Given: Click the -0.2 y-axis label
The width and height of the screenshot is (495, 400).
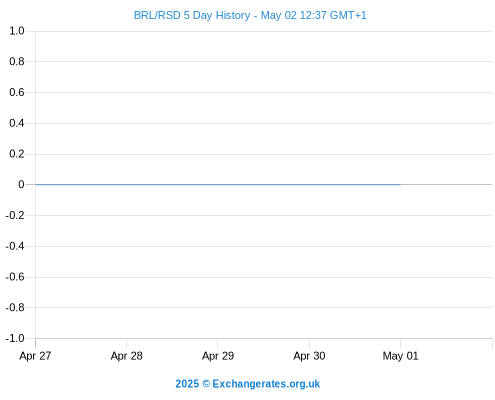Looking at the screenshot, I should pos(15,215).
